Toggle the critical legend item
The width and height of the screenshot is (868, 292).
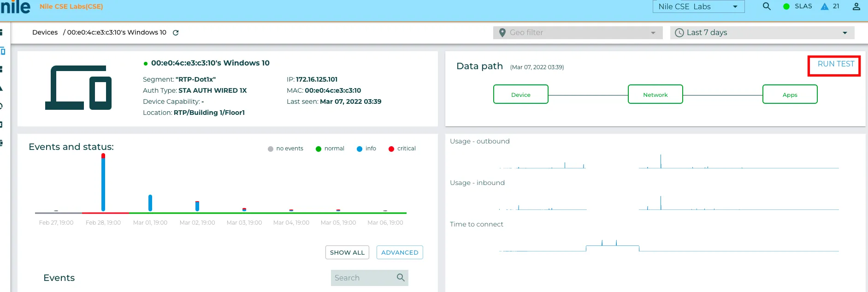tap(402, 149)
